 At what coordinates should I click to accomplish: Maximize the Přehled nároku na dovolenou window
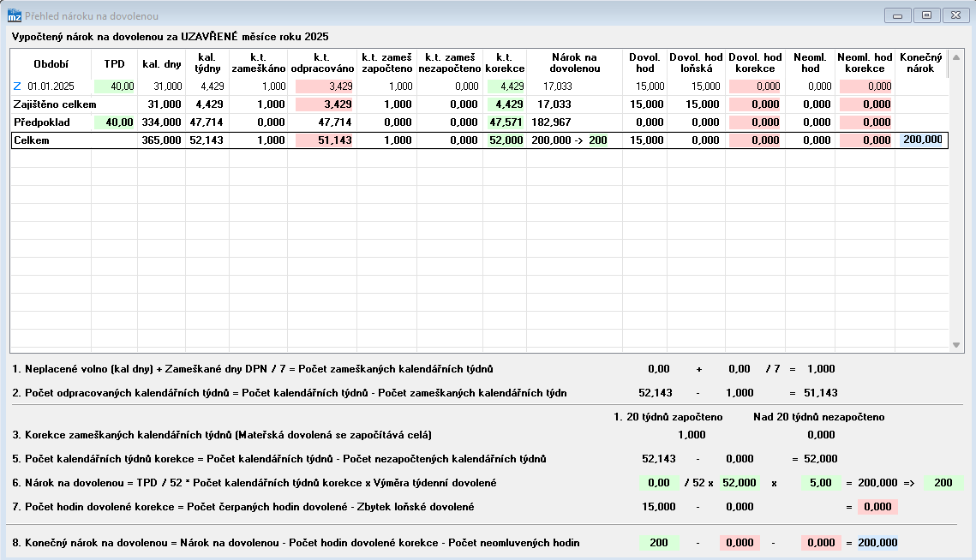pyautogui.click(x=925, y=15)
